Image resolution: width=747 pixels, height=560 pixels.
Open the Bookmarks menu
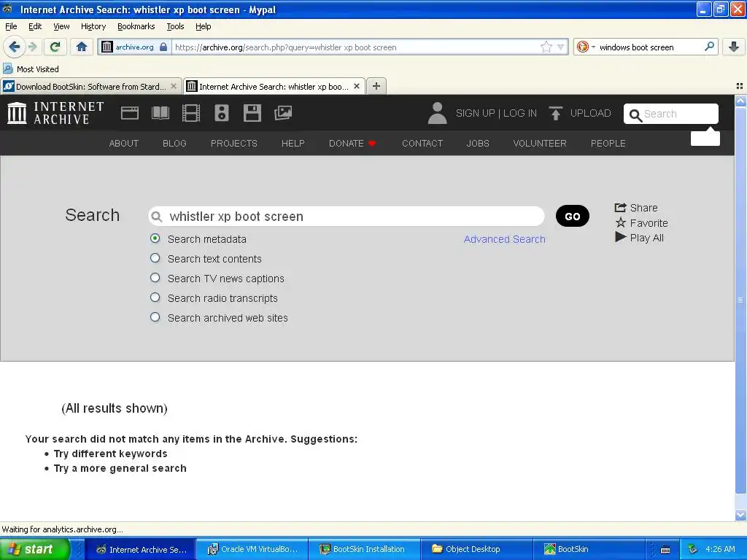coord(136,26)
